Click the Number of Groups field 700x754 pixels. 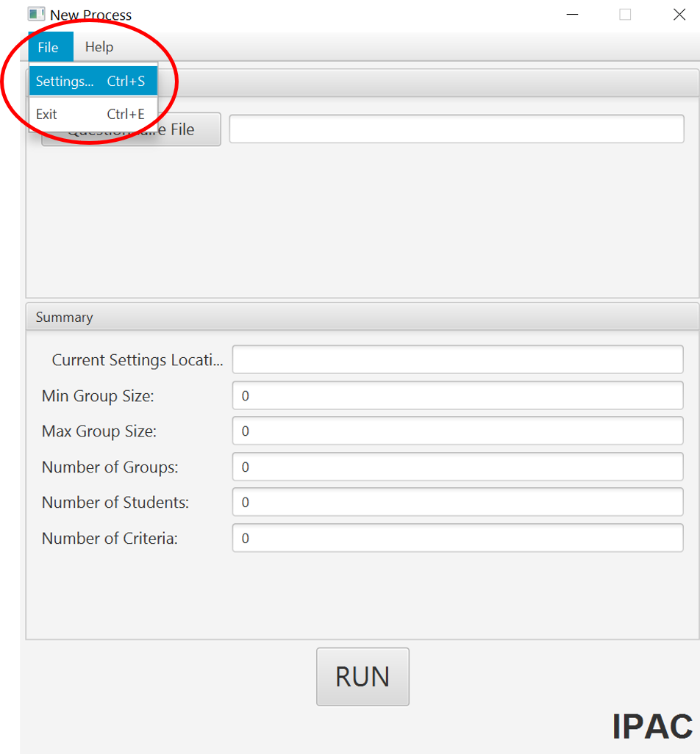(x=456, y=467)
